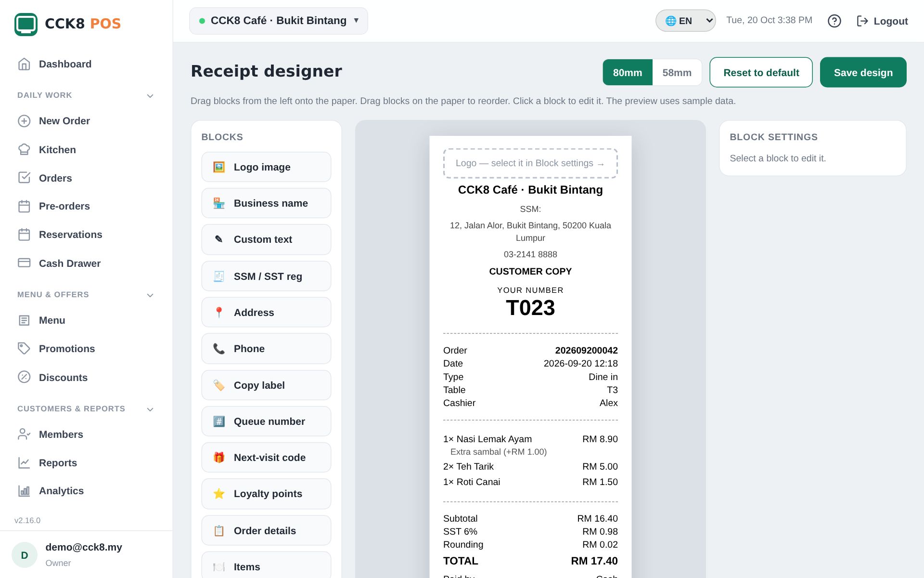The height and width of the screenshot is (578, 924).
Task: Click the Kitchen chef hat icon
Action: pyautogui.click(x=24, y=150)
